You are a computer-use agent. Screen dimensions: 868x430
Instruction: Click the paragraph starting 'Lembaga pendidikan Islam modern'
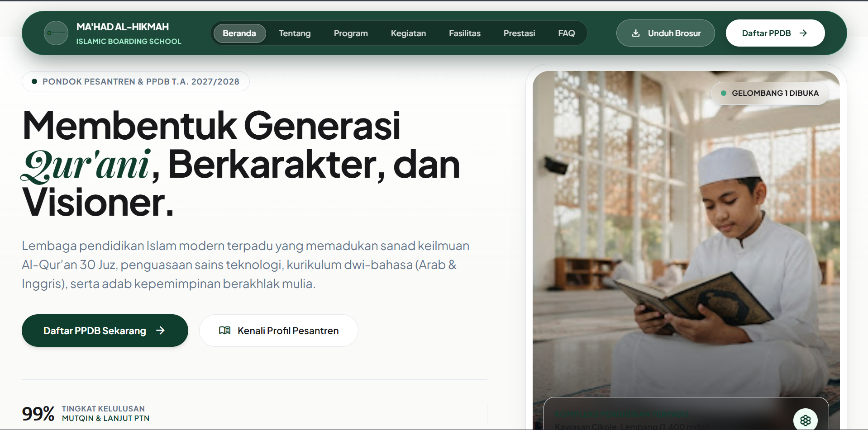(x=246, y=265)
